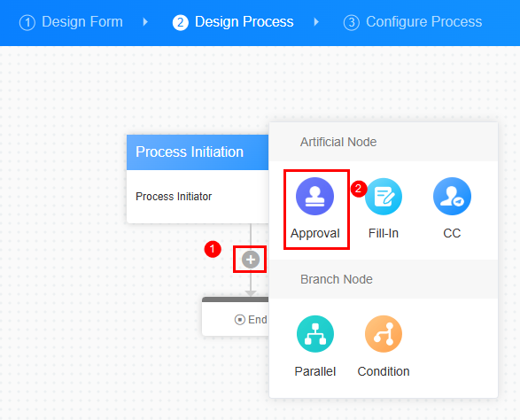Click the Condition text label
Screen dimensions: 520x420
384,371
